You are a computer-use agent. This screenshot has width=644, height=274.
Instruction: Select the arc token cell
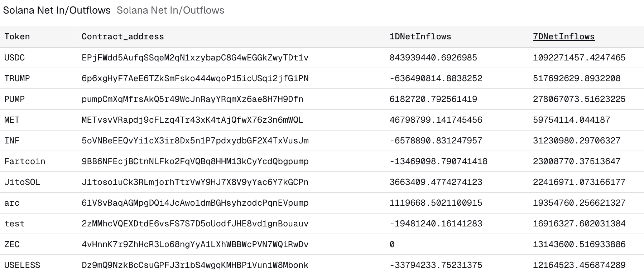[12, 203]
